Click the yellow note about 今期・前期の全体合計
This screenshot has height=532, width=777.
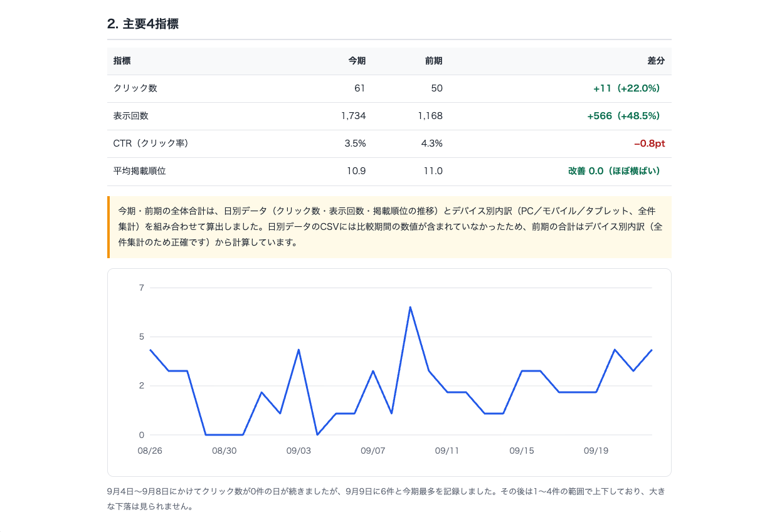pyautogui.click(x=389, y=227)
